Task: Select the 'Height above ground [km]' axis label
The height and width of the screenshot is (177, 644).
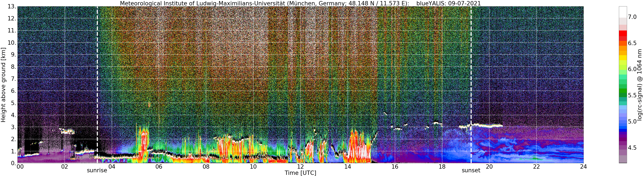Action: tap(3, 85)
